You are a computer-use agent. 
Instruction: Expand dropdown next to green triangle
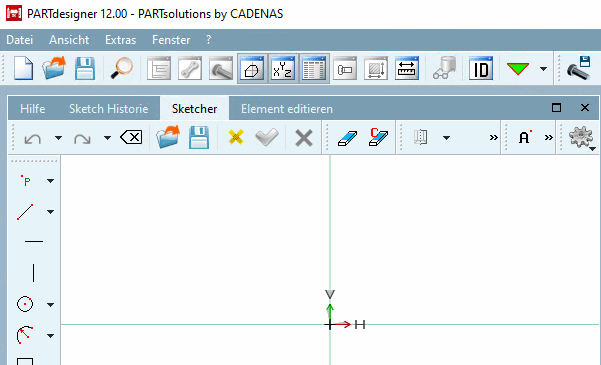(x=543, y=69)
